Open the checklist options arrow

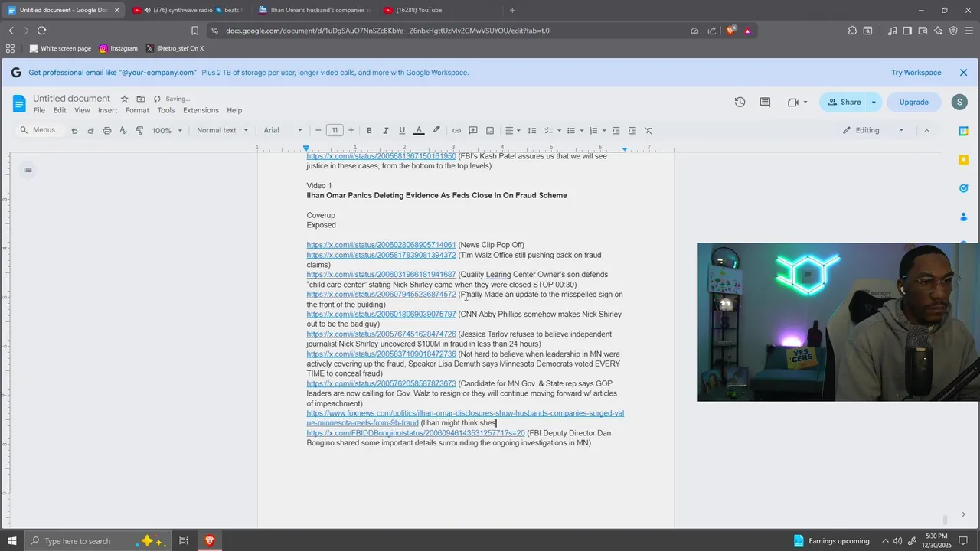pyautogui.click(x=559, y=131)
